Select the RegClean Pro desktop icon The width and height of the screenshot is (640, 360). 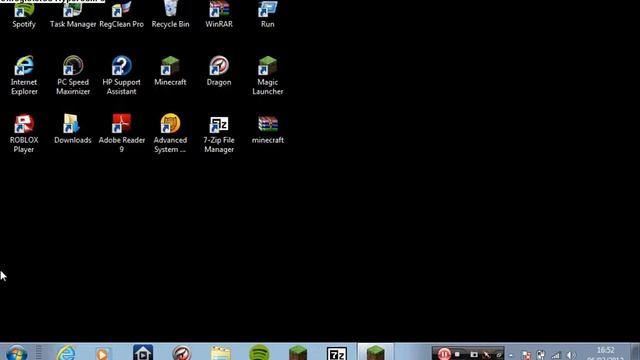pyautogui.click(x=121, y=14)
